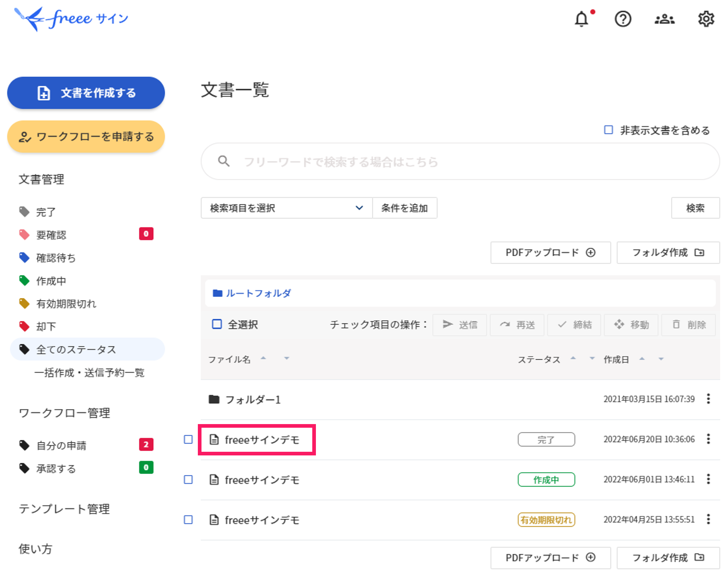The height and width of the screenshot is (572, 728).
Task: Click the freee サイン logo
Action: 71,19
